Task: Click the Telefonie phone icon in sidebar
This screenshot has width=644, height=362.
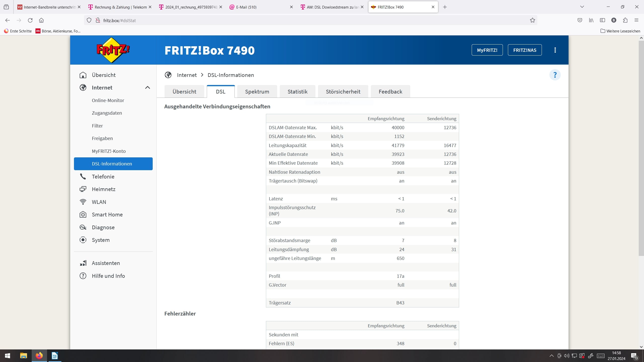Action: pyautogui.click(x=83, y=176)
